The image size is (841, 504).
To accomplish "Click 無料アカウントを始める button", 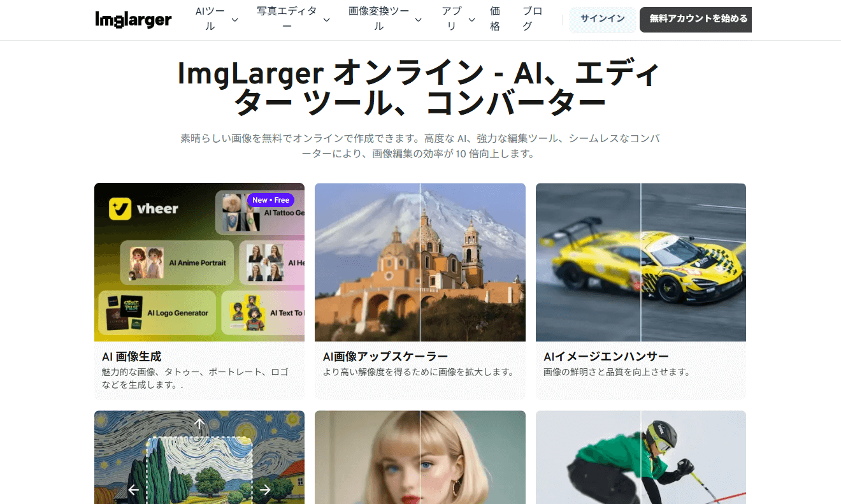I will [696, 19].
